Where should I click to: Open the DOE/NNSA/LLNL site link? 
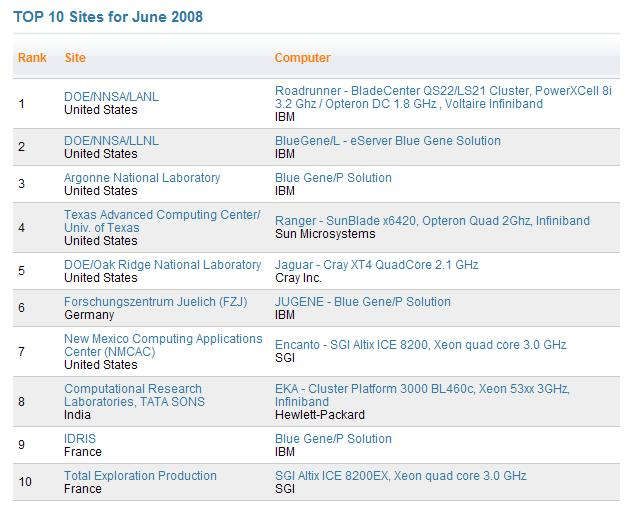pyautogui.click(x=111, y=141)
